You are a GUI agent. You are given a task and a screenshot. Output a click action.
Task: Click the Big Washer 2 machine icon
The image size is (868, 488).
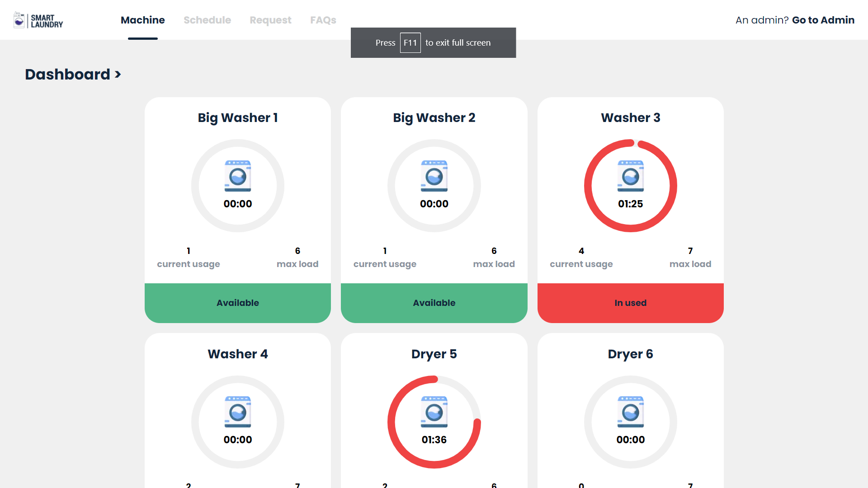[434, 176]
